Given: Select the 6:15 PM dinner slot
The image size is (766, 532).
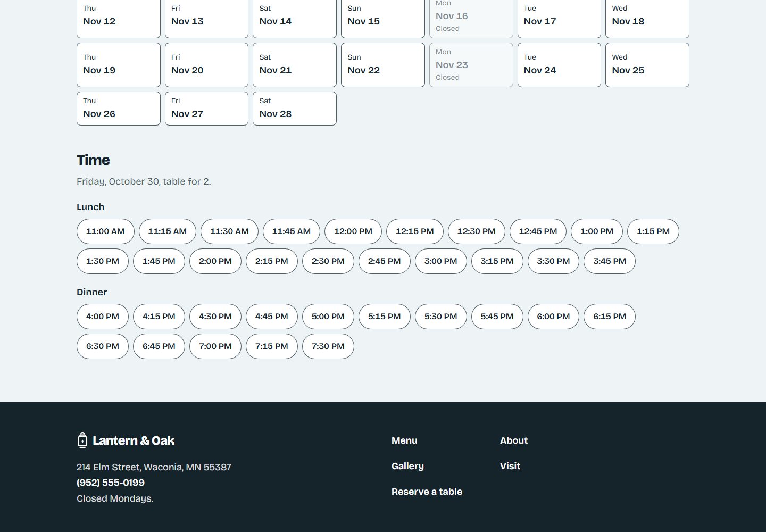Looking at the screenshot, I should [610, 317].
